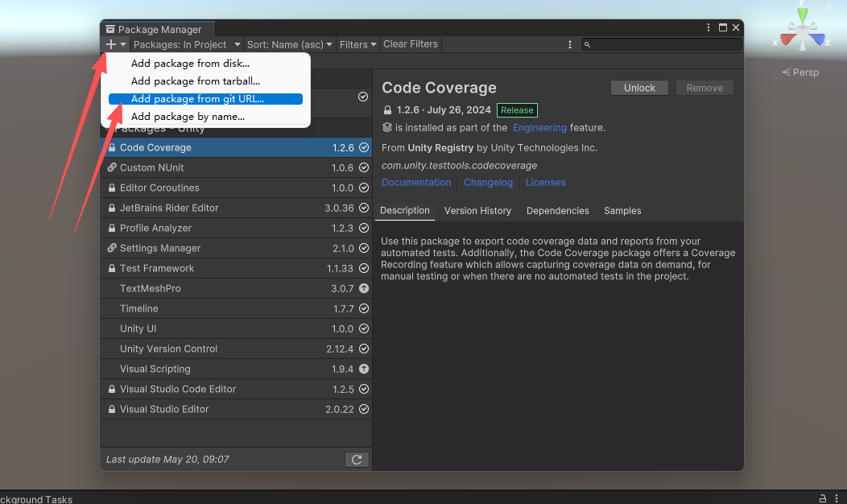847x504 pixels.
Task: Click lock icon on Visual Studio Editor row
Action: pos(112,409)
